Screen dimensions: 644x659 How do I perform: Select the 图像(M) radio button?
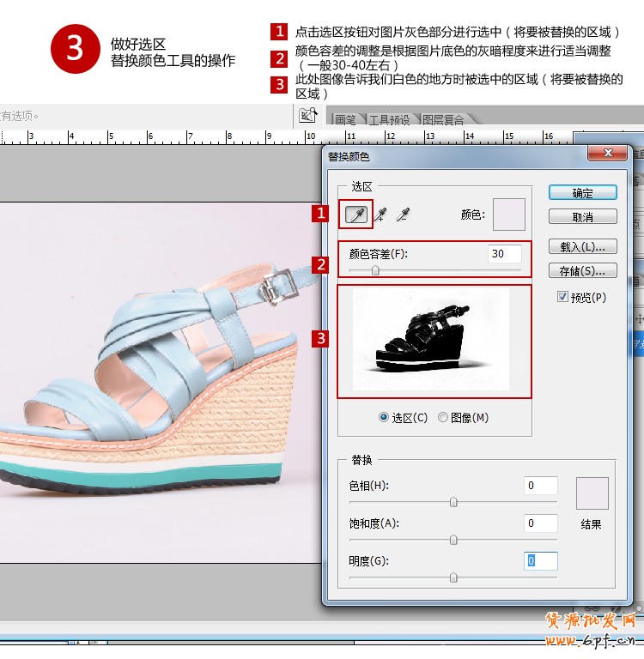(443, 417)
